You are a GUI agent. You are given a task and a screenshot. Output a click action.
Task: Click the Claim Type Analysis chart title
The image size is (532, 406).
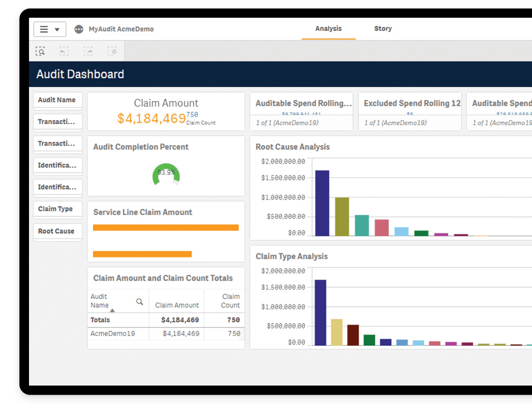pos(292,256)
